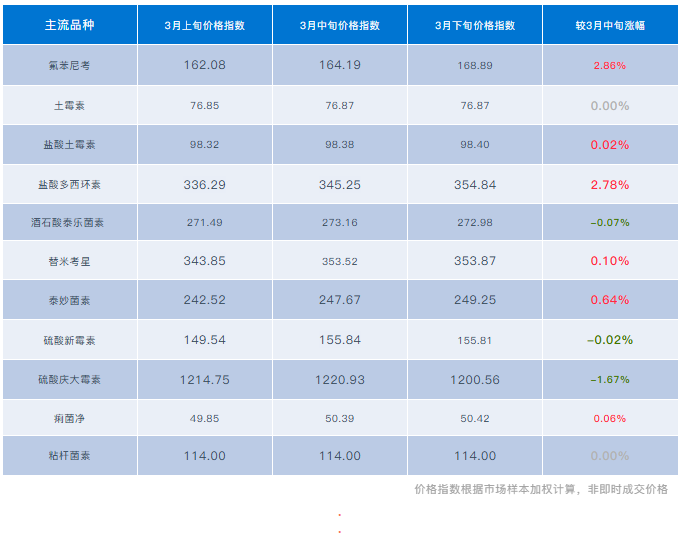Click the 3月中旬价格指数 column header
This screenshot has width=682, height=536.
339,26
